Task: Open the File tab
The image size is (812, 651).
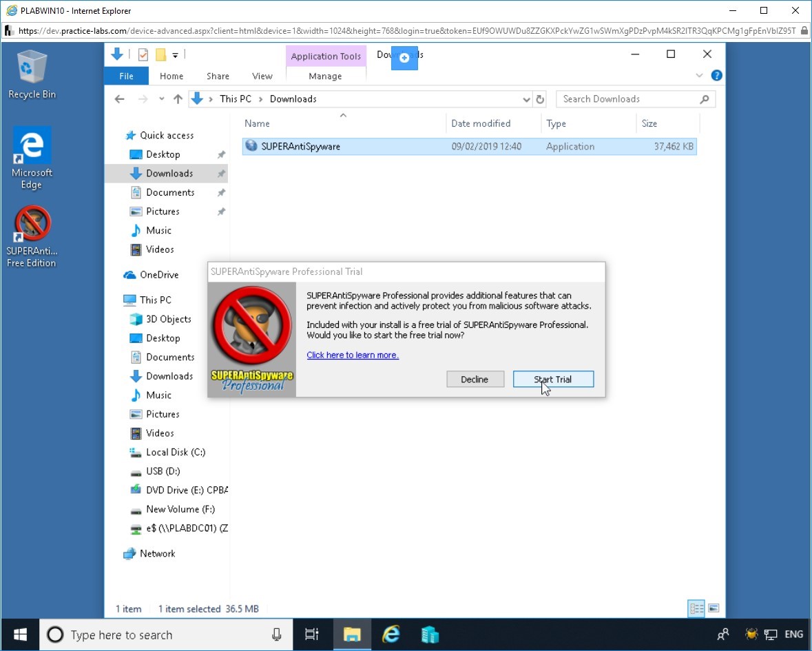Action: click(x=126, y=76)
